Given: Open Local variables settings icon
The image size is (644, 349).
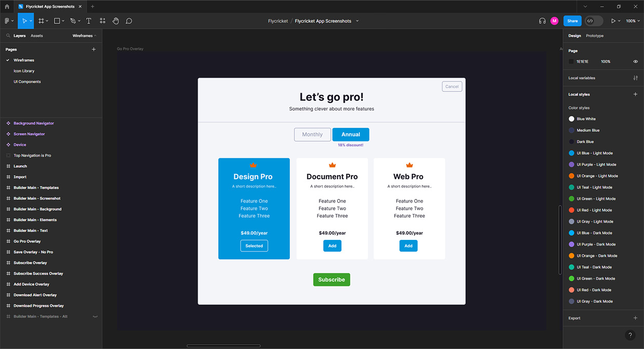Looking at the screenshot, I should tap(635, 78).
